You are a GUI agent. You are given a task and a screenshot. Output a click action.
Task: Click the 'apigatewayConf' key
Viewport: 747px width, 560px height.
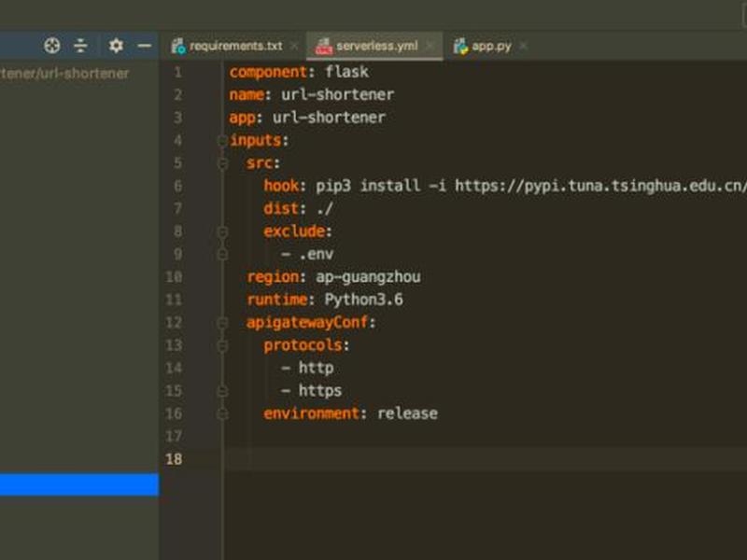pyautogui.click(x=307, y=323)
